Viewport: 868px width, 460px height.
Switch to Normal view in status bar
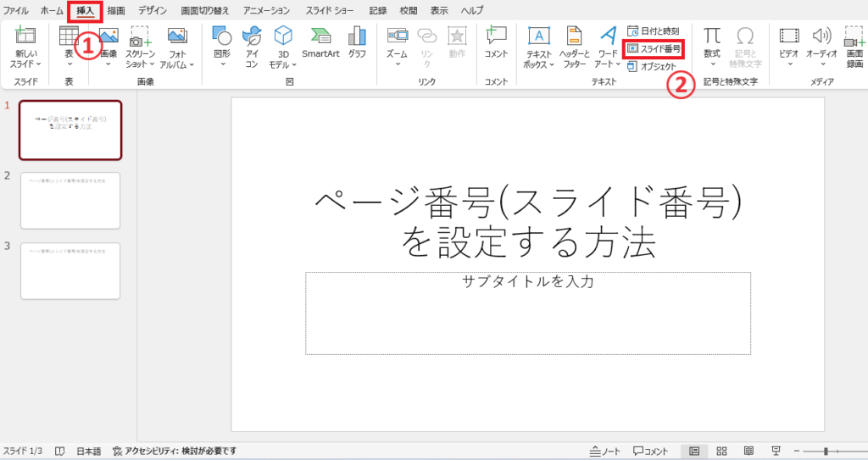(694, 452)
